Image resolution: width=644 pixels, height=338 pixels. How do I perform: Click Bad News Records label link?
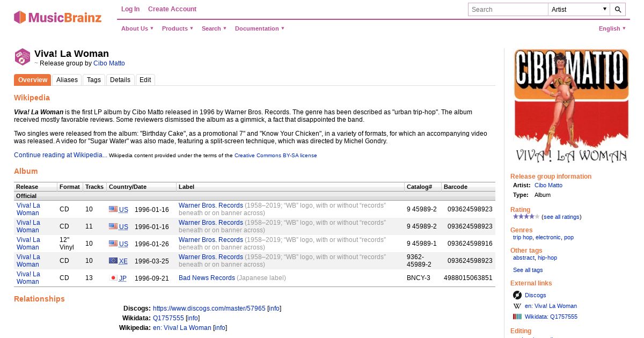click(x=207, y=278)
